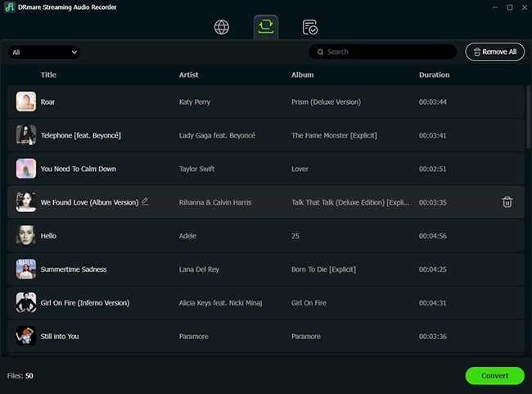Open the converted history tab
The image size is (532, 394).
(x=309, y=27)
